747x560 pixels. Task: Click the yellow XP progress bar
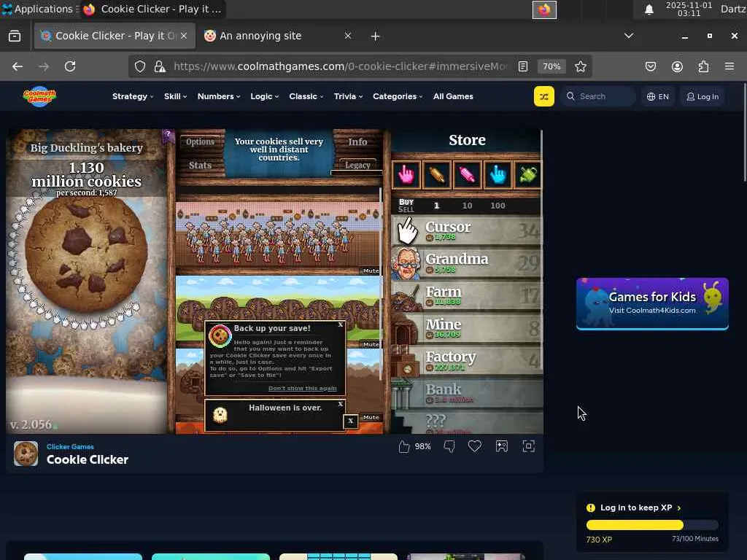click(x=652, y=525)
